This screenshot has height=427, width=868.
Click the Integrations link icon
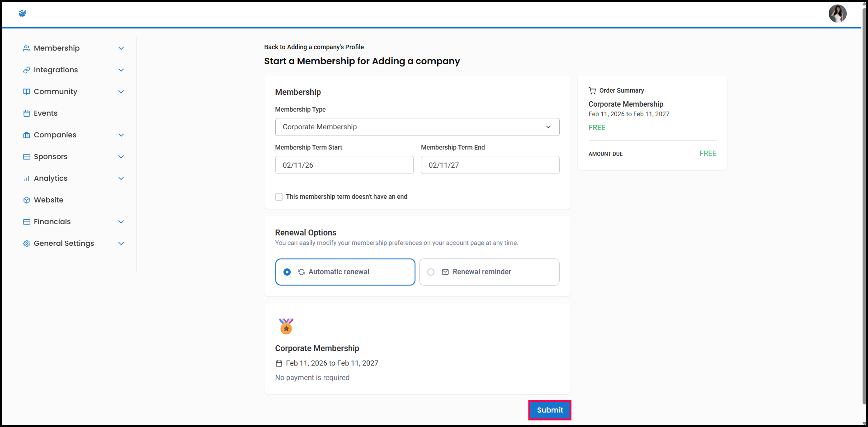tap(27, 70)
